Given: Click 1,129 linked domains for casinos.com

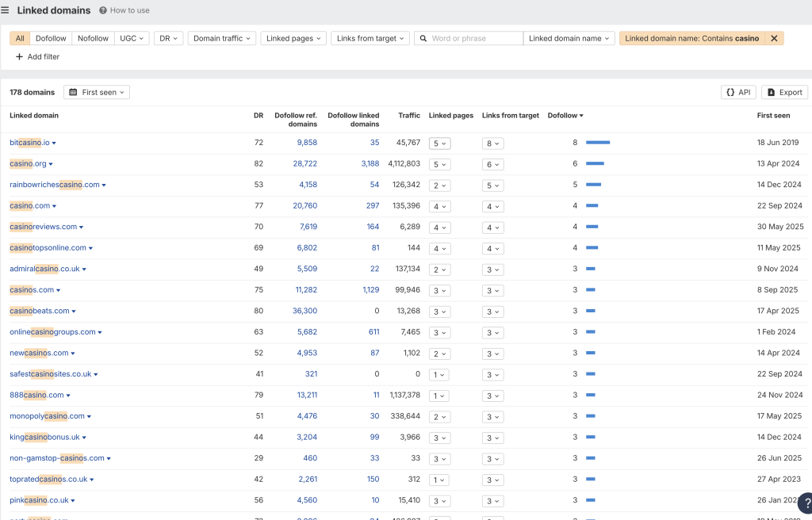Looking at the screenshot, I should click(371, 289).
